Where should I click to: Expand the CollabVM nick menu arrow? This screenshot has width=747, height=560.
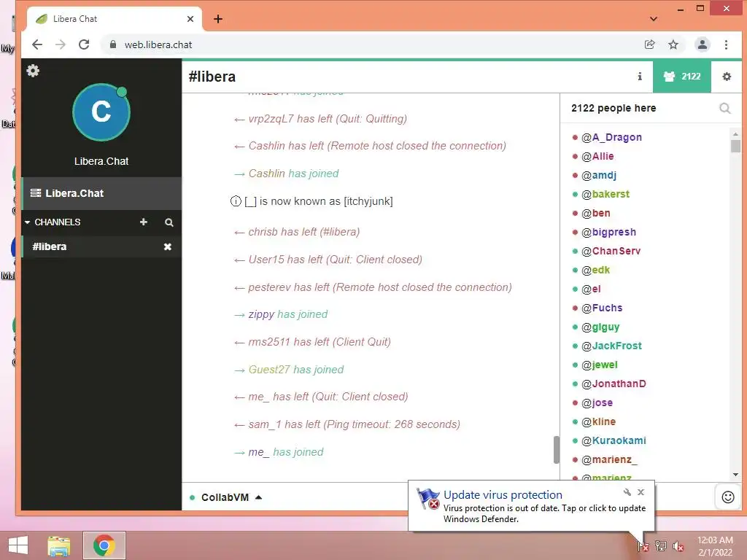pos(259,497)
